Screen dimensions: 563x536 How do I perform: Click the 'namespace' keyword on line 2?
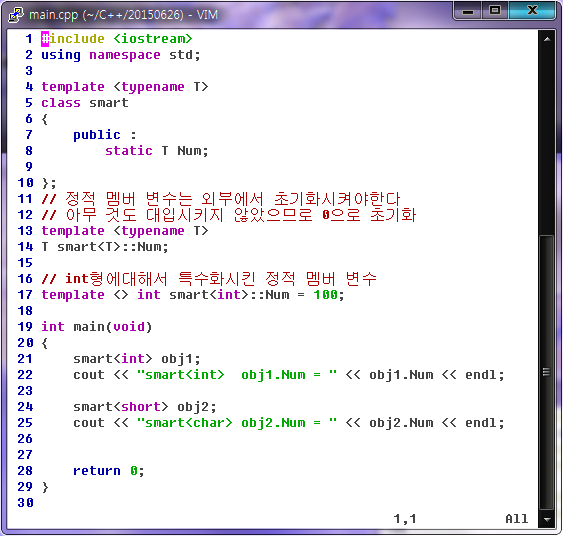(x=125, y=55)
